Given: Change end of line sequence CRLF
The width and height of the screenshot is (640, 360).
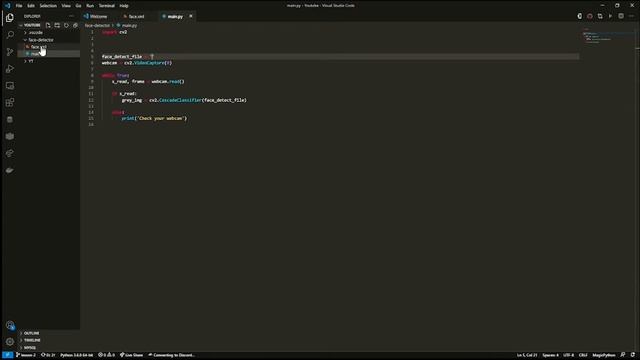Looking at the screenshot, I should click(583, 355).
